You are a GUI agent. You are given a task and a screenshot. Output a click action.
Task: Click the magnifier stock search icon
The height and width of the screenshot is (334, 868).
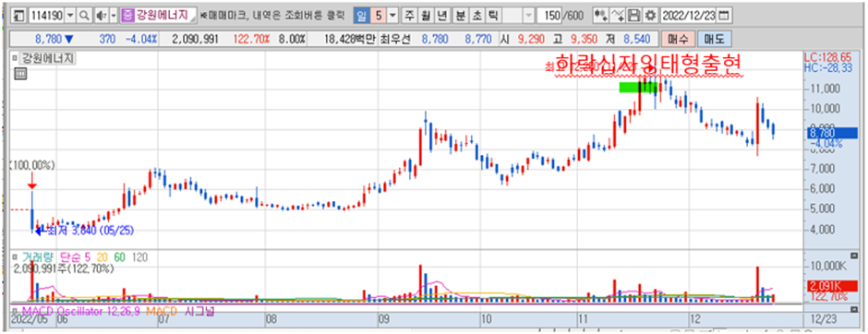coord(84,16)
